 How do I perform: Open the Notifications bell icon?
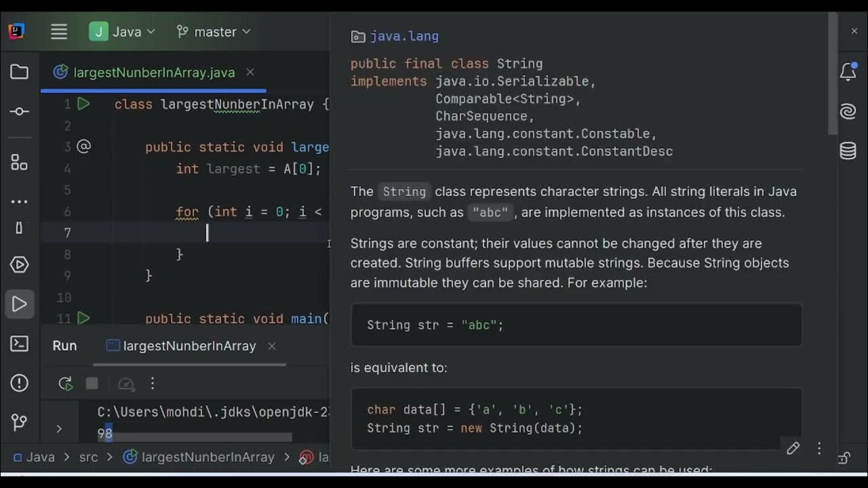(x=848, y=71)
